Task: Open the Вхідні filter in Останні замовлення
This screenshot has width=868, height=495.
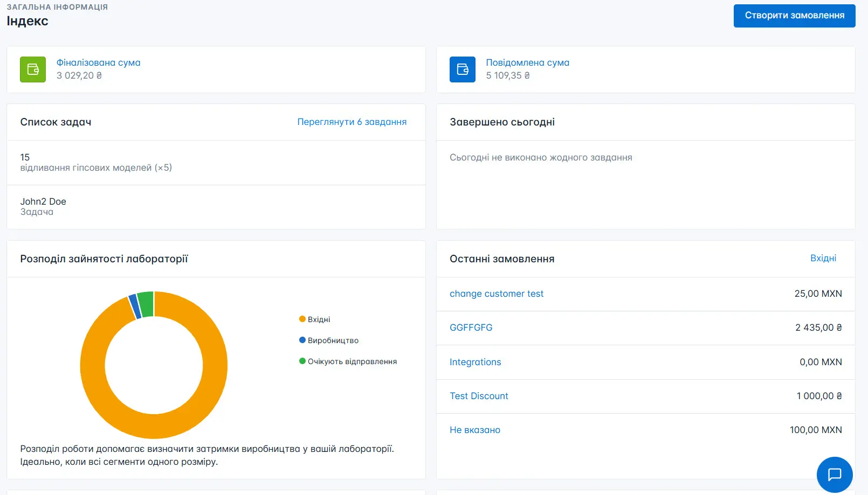Action: [x=824, y=258]
